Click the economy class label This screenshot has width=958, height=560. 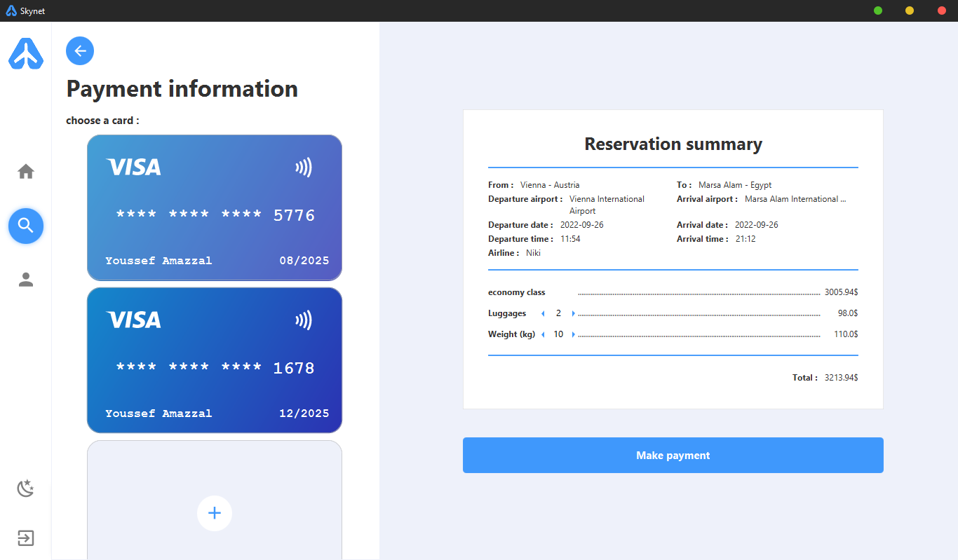pyautogui.click(x=517, y=292)
